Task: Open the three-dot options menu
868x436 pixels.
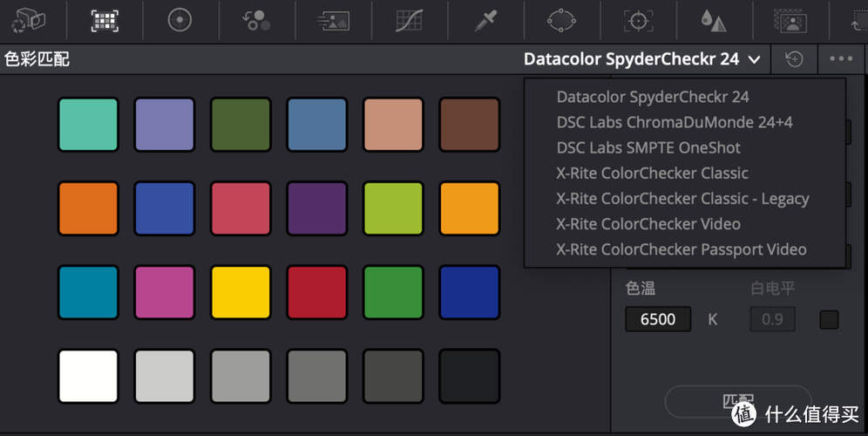Action: (841, 58)
